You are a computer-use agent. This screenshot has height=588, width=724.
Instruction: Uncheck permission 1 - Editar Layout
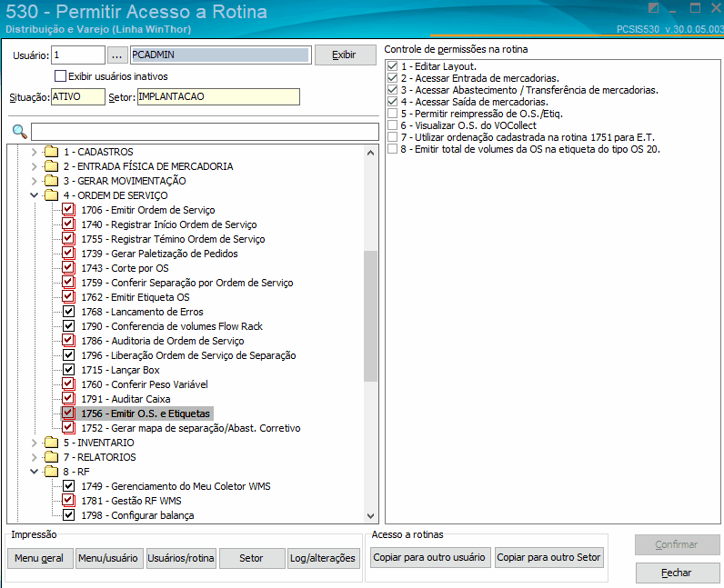coord(393,66)
